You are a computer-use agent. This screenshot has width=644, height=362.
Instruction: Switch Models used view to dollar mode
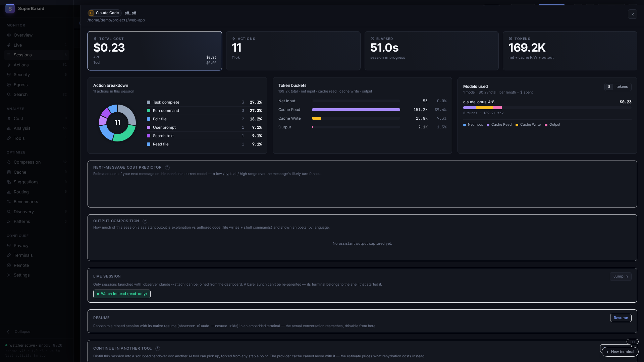(x=609, y=87)
